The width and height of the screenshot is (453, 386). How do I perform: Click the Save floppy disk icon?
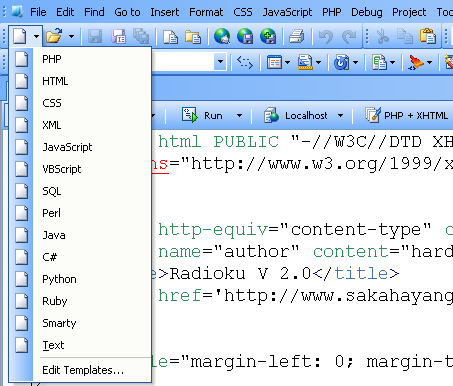coord(95,36)
